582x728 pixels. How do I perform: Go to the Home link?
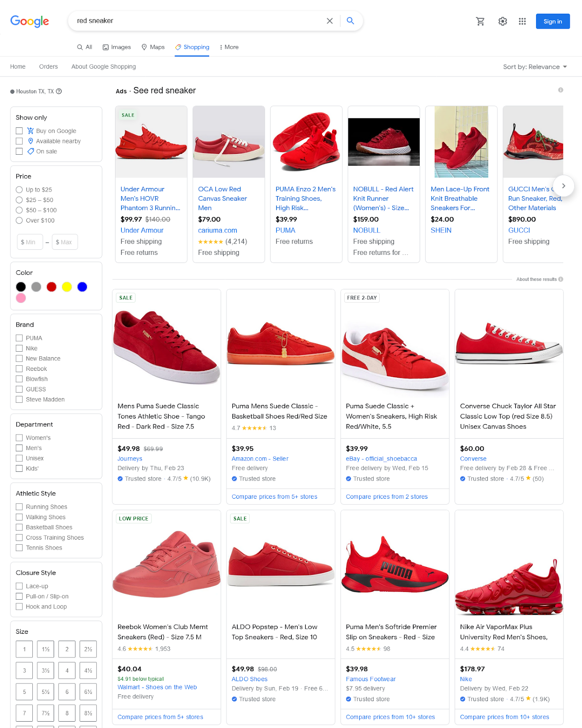pyautogui.click(x=18, y=66)
